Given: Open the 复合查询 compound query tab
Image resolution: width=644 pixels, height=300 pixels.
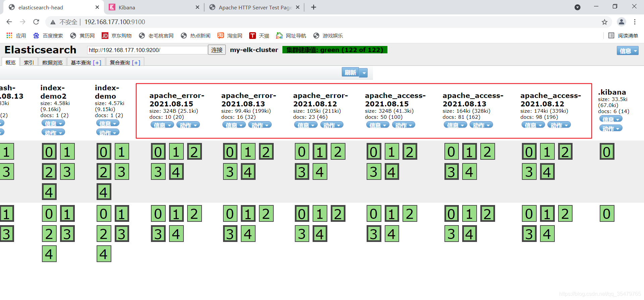Looking at the screenshot, I should [x=125, y=62].
